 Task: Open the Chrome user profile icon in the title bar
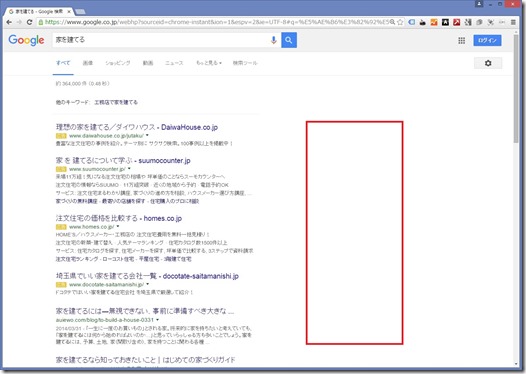tap(479, 4)
